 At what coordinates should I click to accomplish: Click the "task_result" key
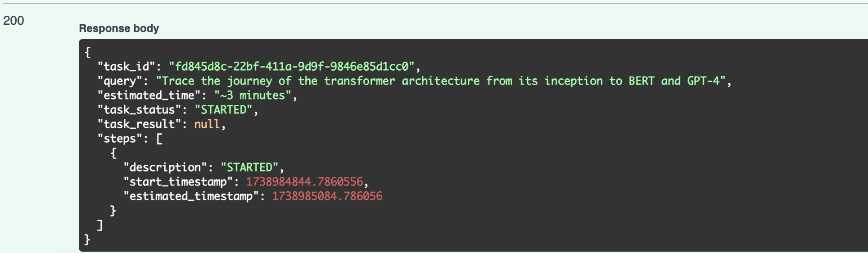coord(139,124)
